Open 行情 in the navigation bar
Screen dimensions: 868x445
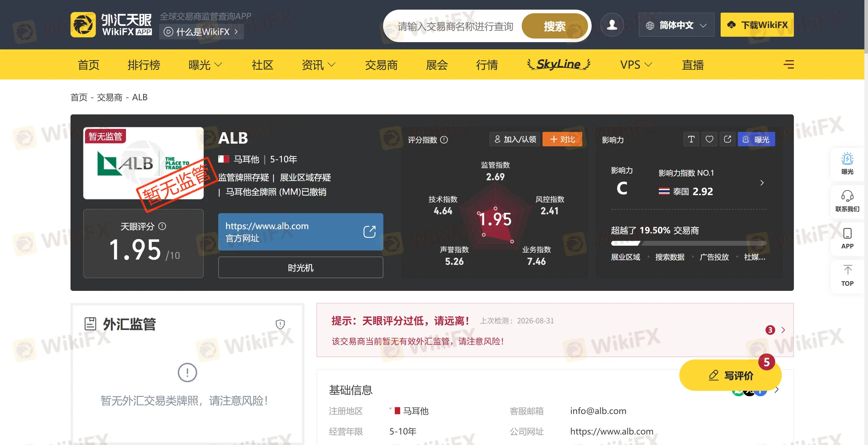[486, 65]
